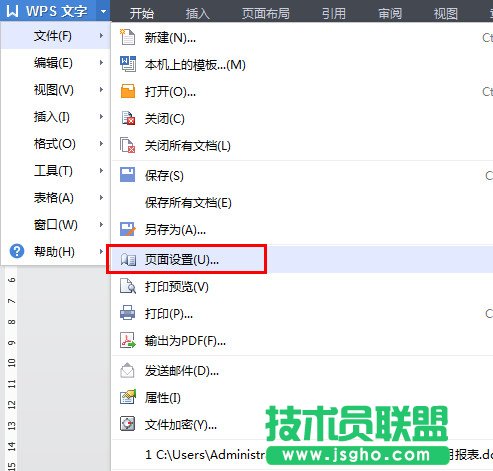Screen dimensions: 493x471
Task: Select the 编辑(E) menu entry
Action: tap(55, 62)
